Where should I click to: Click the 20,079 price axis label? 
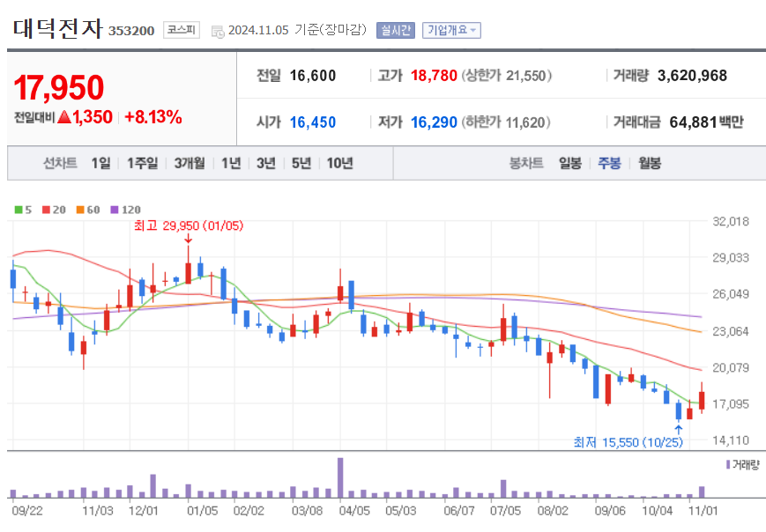(x=731, y=367)
